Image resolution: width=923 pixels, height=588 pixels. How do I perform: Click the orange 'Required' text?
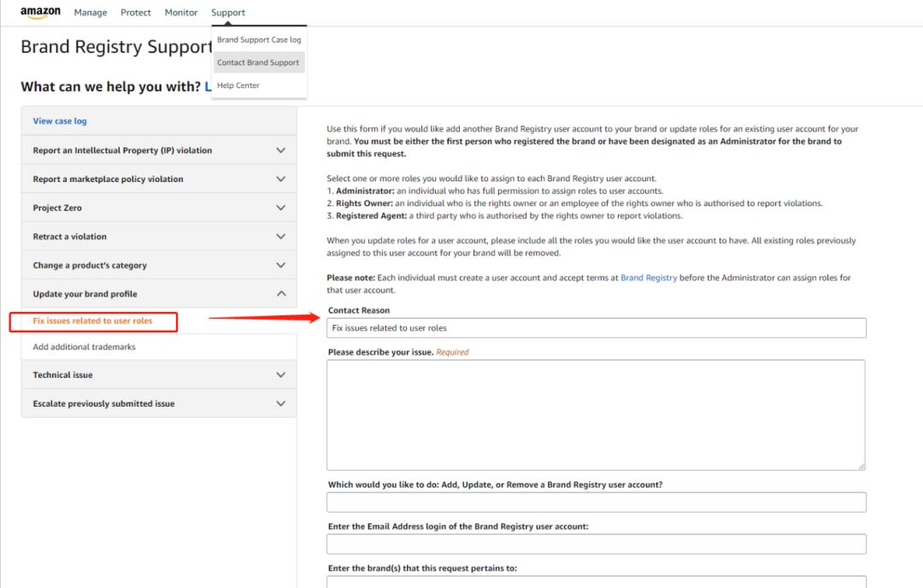[452, 352]
